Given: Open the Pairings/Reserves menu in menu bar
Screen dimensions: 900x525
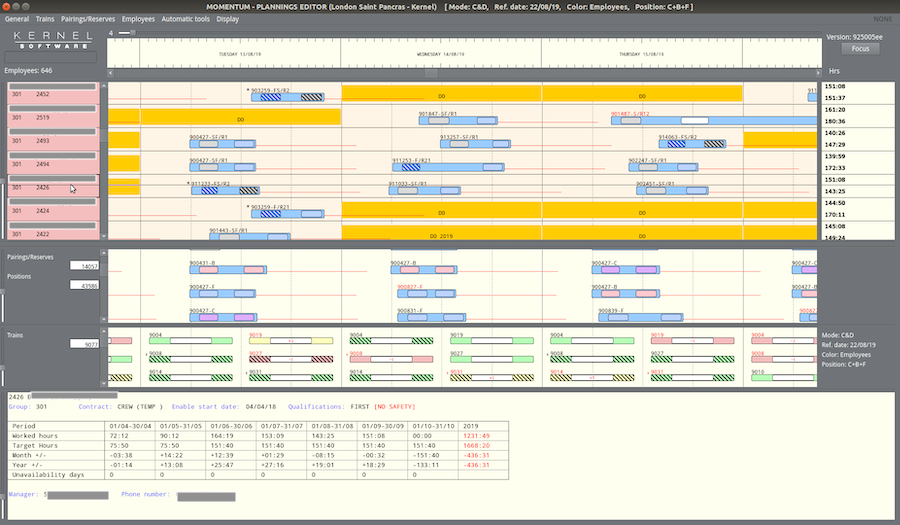Looking at the screenshot, I should (x=88, y=19).
